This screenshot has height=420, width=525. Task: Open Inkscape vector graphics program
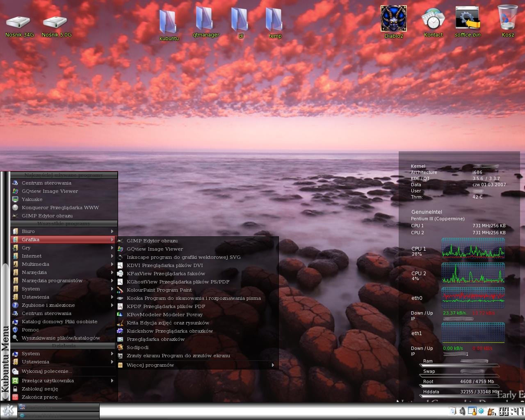point(198,257)
